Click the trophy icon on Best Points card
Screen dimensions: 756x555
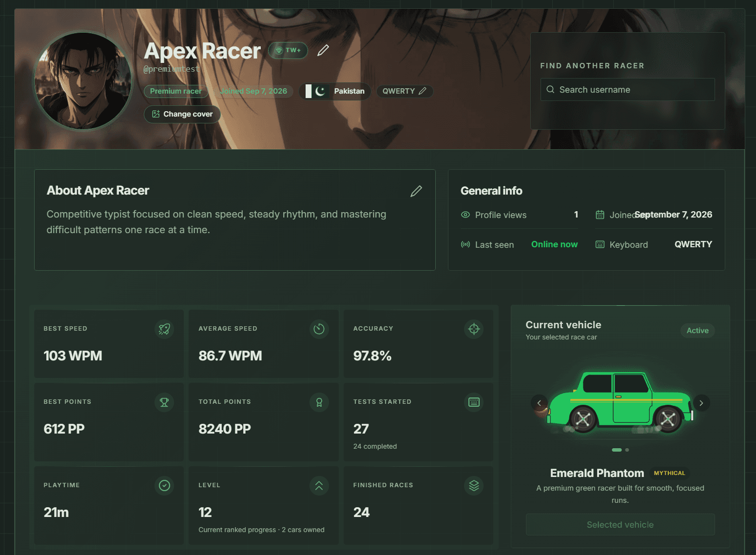pyautogui.click(x=164, y=402)
